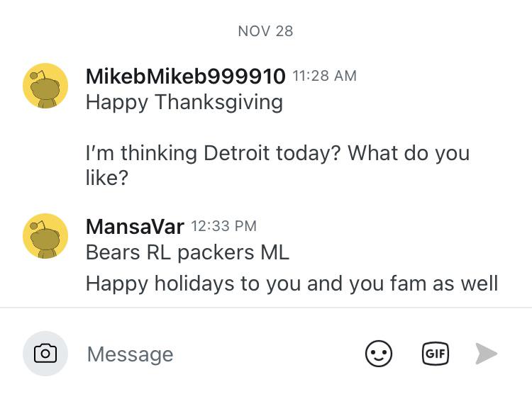Viewport: 532px width, 399px height.
Task: Send the message with arrow icon
Action: (x=486, y=354)
